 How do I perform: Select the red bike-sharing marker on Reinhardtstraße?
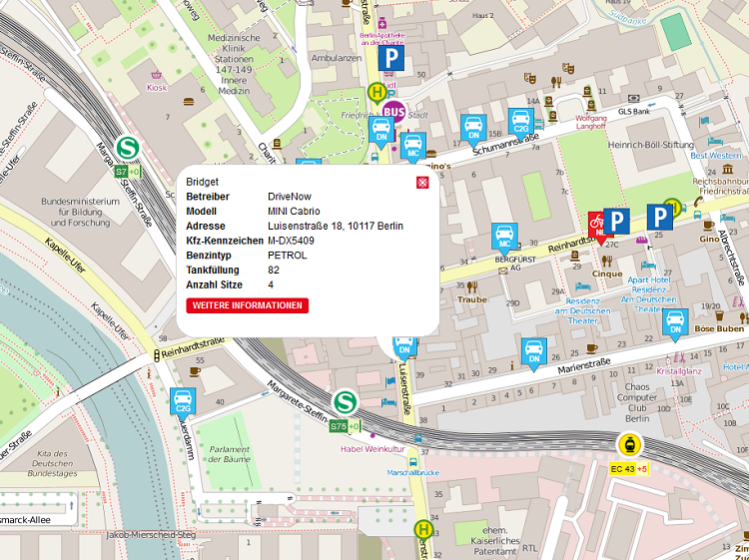click(597, 223)
